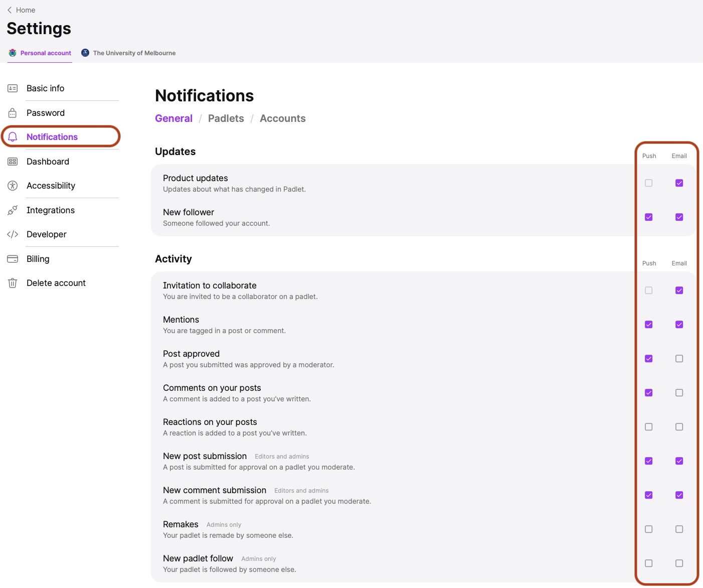Click the Product updates title text

(x=196, y=178)
